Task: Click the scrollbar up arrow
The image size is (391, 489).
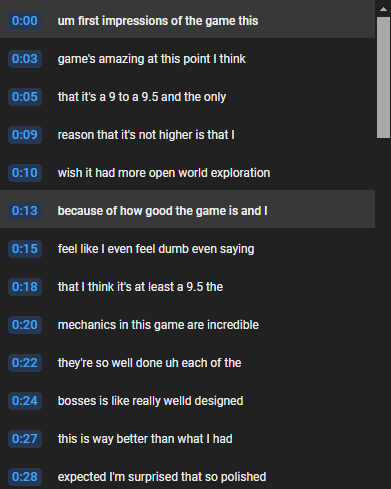Action: click(x=383, y=9)
